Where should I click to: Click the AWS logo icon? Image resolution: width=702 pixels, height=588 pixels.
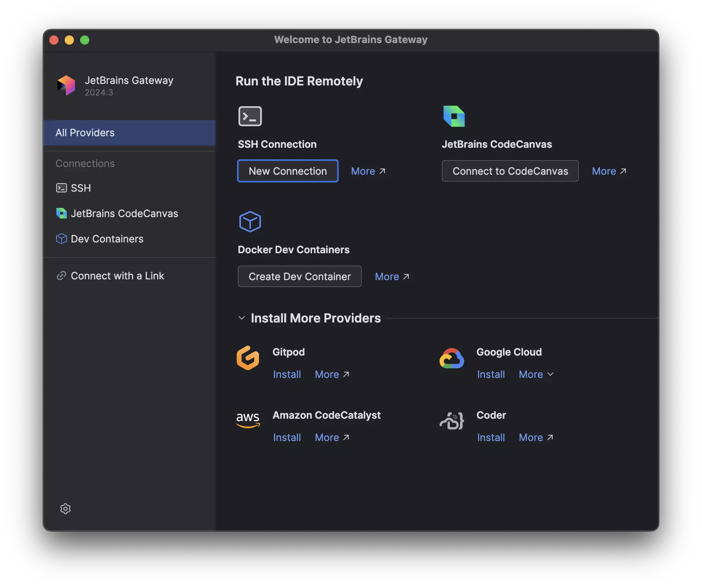coord(248,420)
